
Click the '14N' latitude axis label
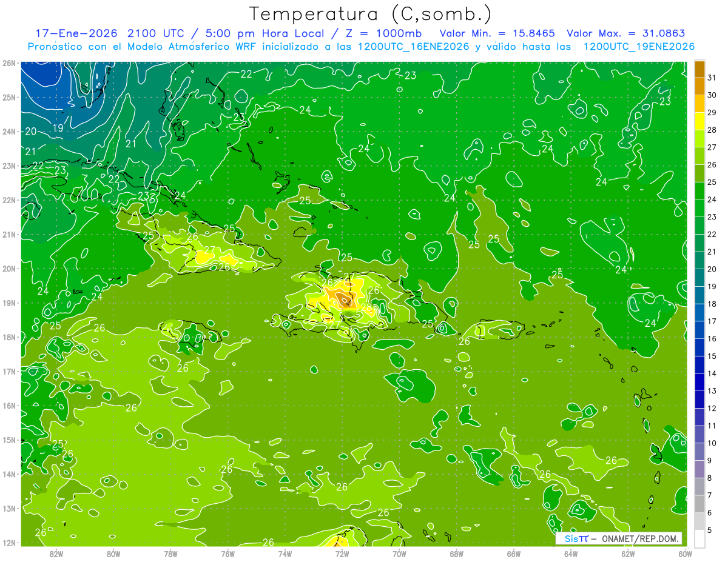[9, 474]
